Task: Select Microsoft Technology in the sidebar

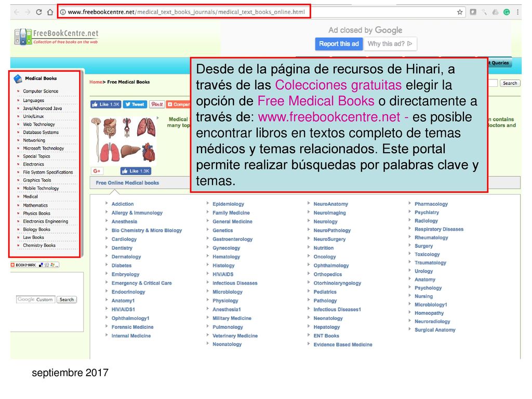Action: pyautogui.click(x=43, y=148)
